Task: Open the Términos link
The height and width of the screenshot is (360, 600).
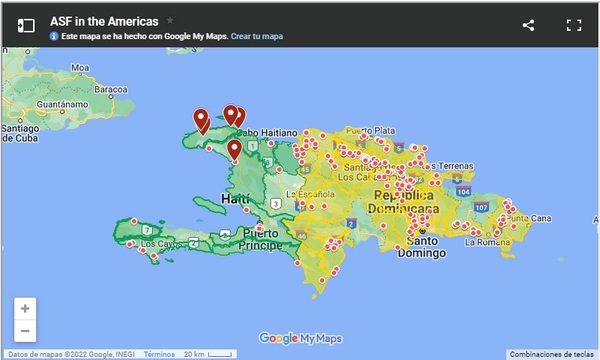Action: click(159, 354)
